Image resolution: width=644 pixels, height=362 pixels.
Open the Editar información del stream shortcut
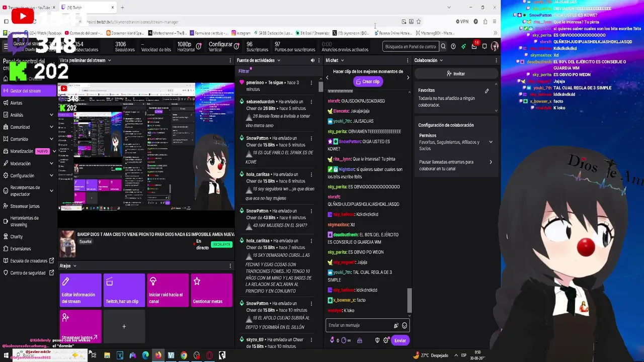pos(80,290)
